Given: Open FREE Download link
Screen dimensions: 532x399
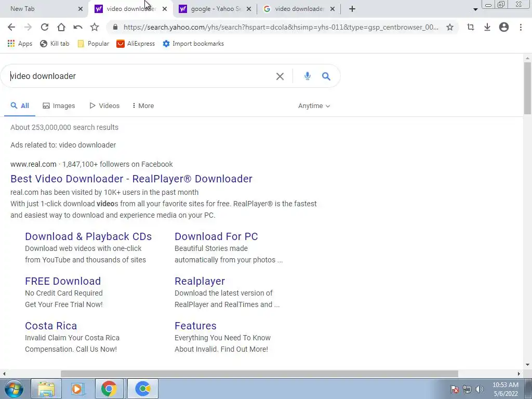Looking at the screenshot, I should pos(63,281).
